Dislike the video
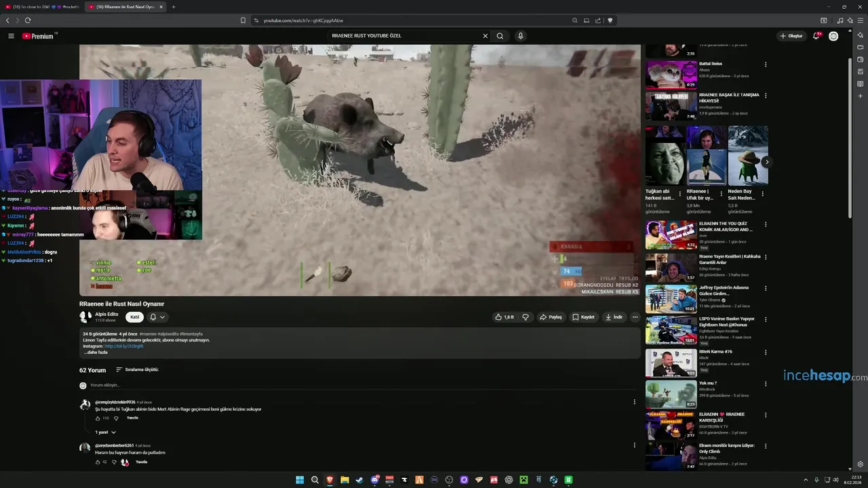 tap(526, 317)
